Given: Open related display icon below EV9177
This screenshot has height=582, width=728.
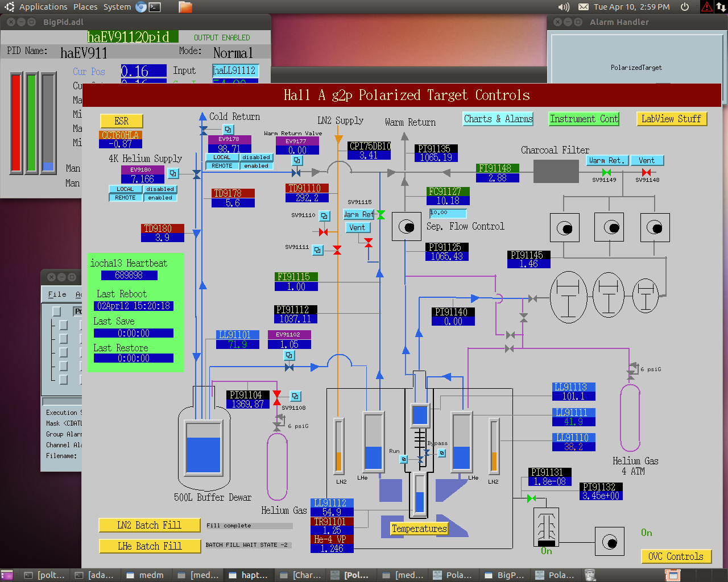Looking at the screenshot, I should click(x=297, y=161).
